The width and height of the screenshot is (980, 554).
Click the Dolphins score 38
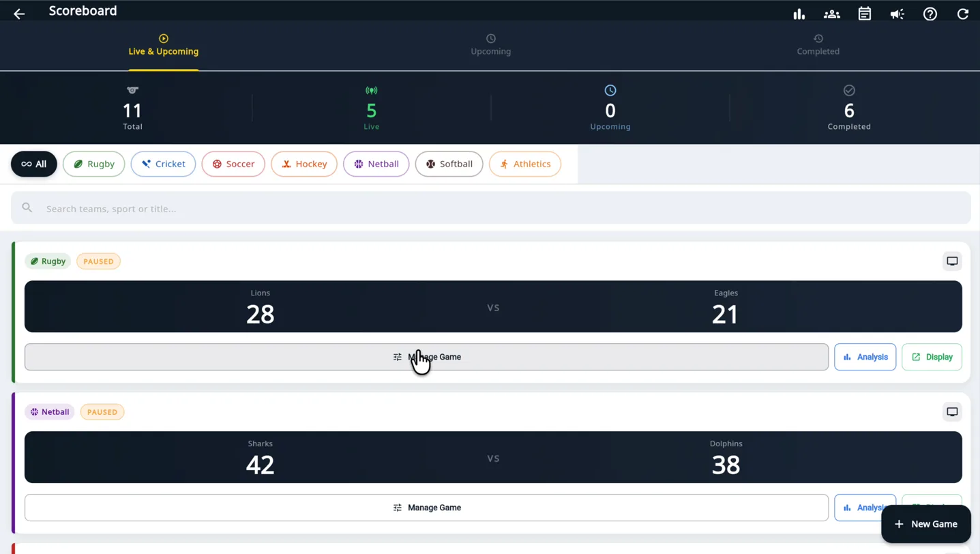point(726,465)
